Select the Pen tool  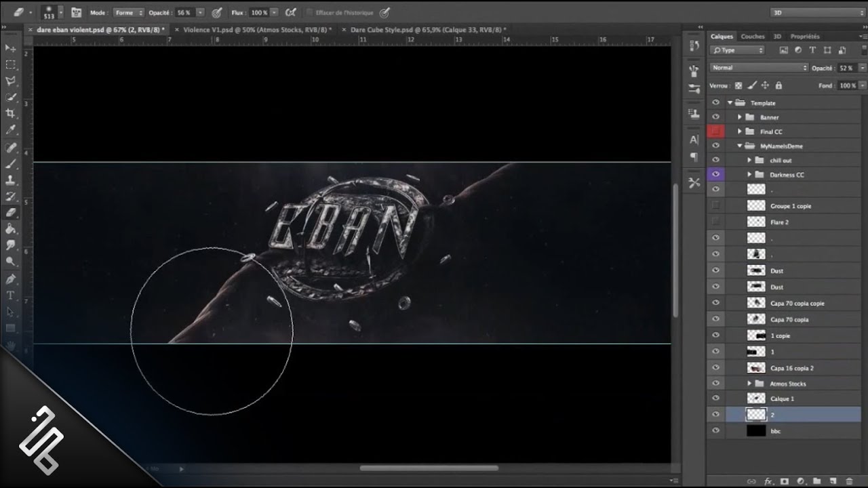(x=10, y=279)
